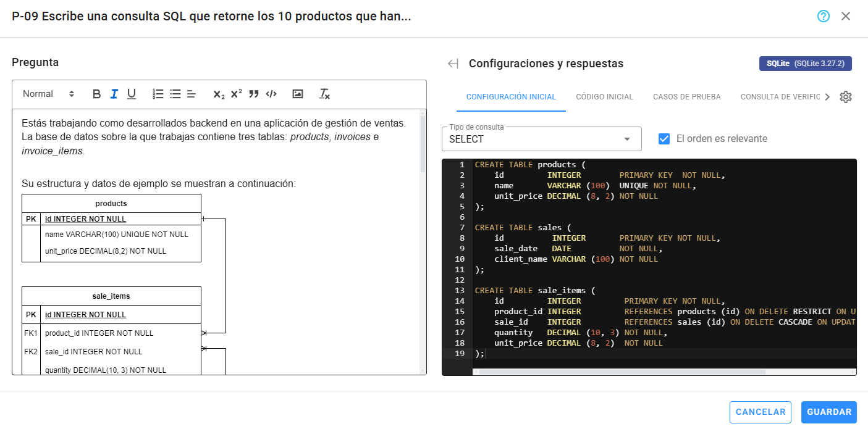Insert an image into the question

point(298,94)
